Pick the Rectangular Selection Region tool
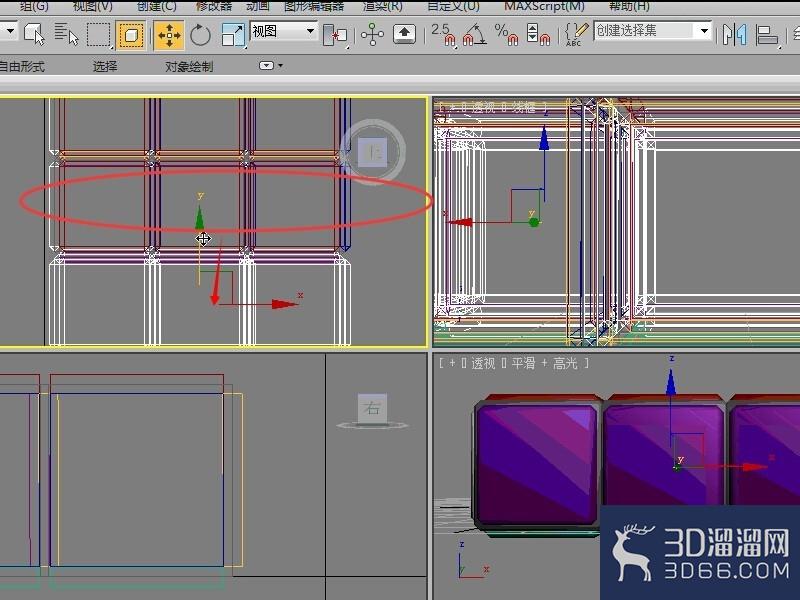 [x=98, y=35]
